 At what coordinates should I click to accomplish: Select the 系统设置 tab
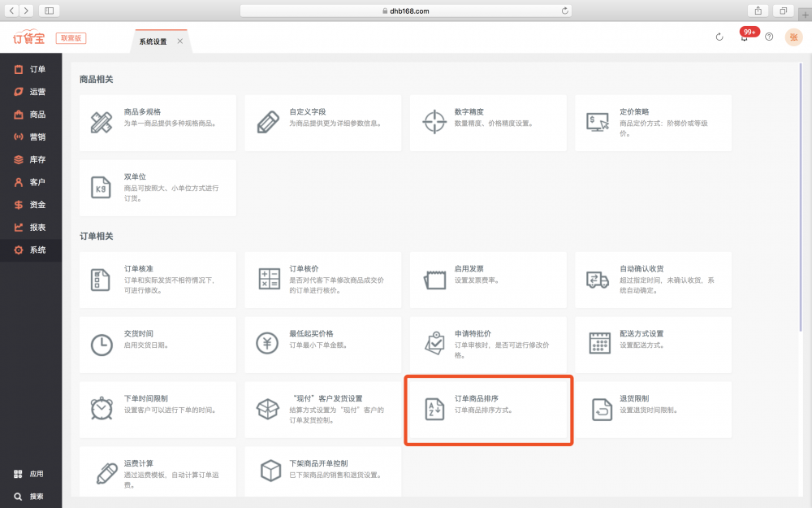point(153,41)
